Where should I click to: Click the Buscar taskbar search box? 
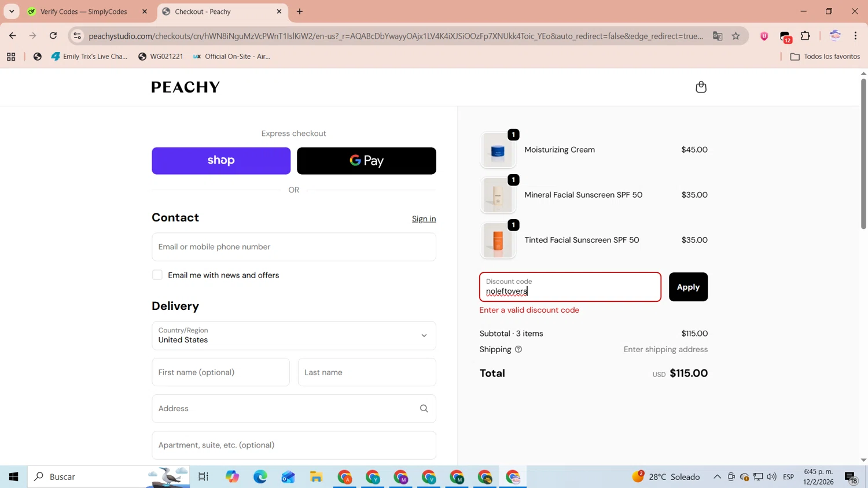coord(109,477)
